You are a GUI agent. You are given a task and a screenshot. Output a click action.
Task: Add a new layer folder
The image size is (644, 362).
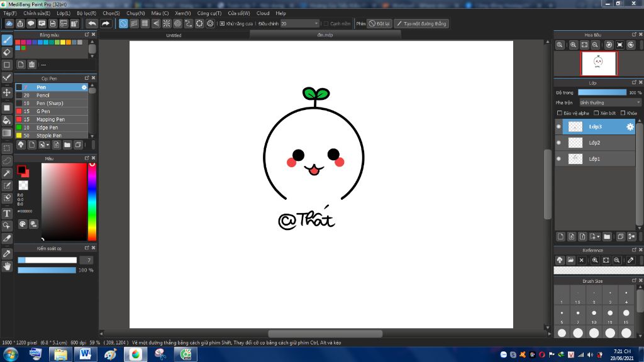(x=607, y=236)
